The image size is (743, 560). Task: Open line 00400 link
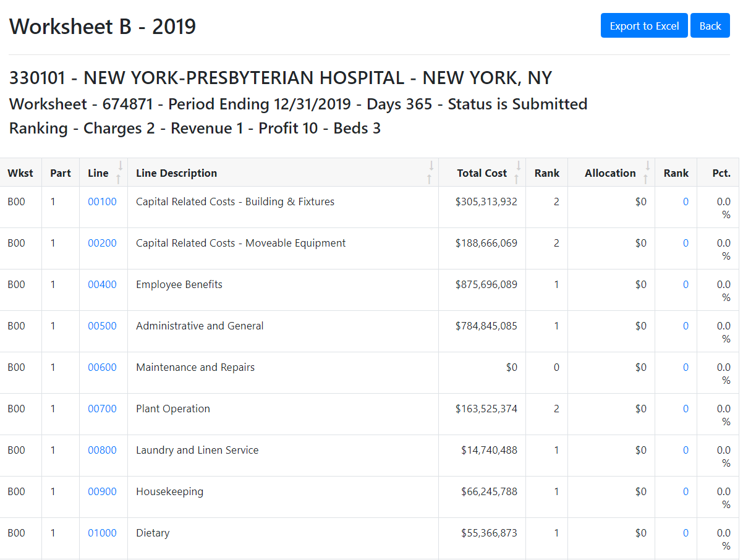102,284
